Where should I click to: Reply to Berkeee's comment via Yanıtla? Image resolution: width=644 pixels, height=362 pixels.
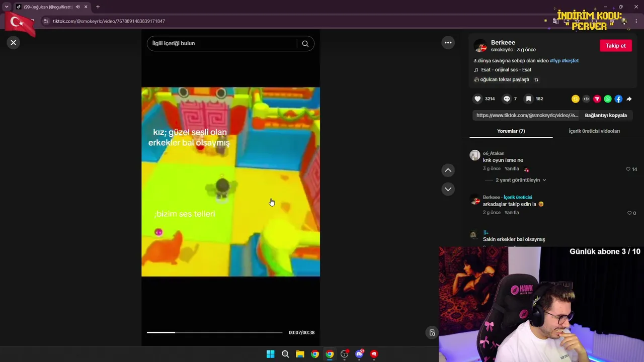512,213
